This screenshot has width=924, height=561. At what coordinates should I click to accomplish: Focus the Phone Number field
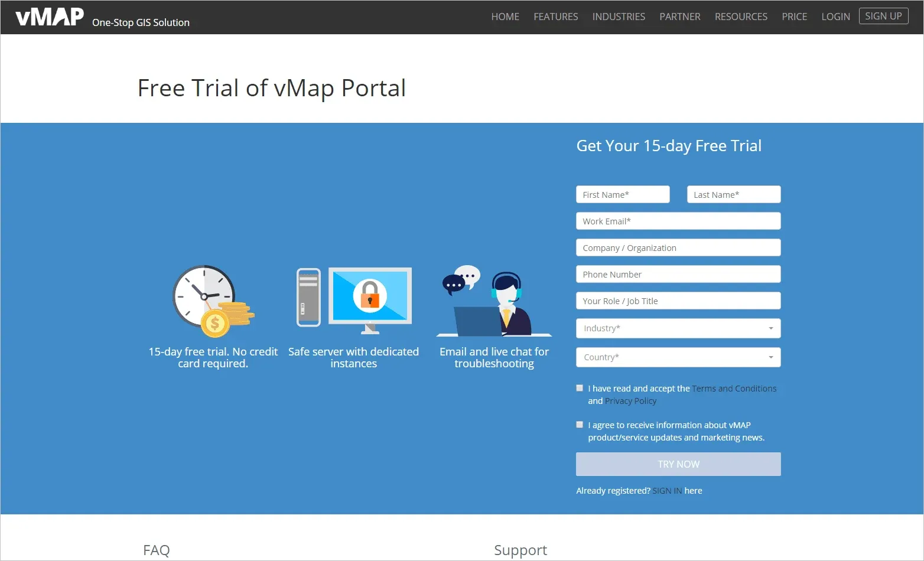678,274
